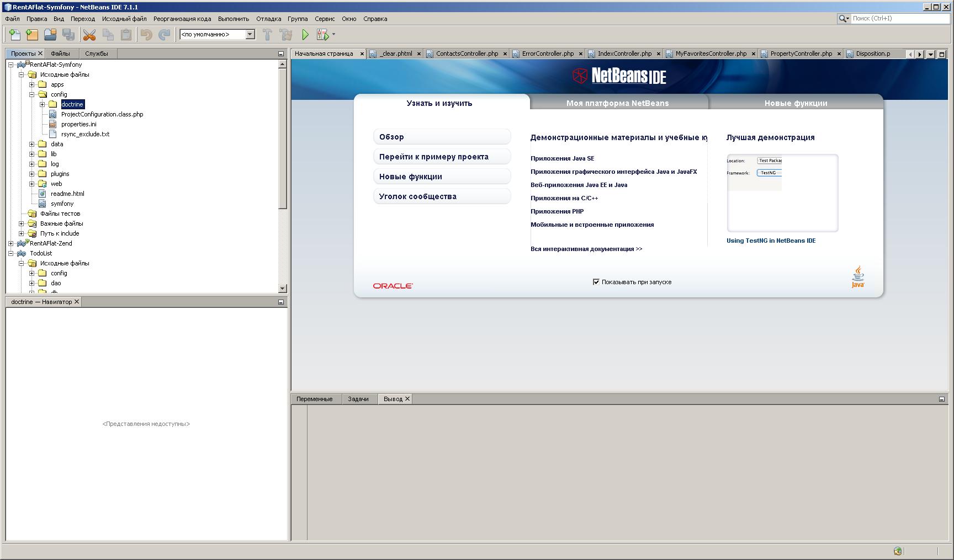Click the Copy toolbar icon

click(108, 34)
